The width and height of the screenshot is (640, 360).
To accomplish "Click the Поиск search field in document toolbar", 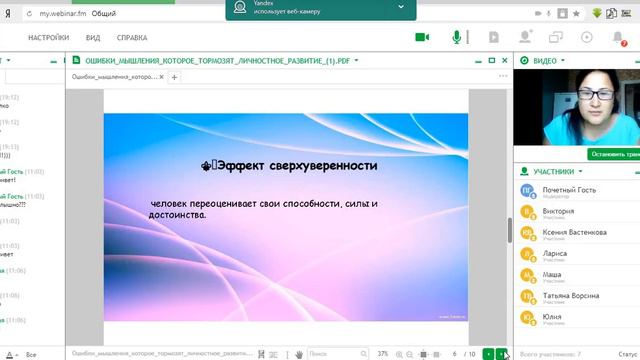I will click(338, 354).
